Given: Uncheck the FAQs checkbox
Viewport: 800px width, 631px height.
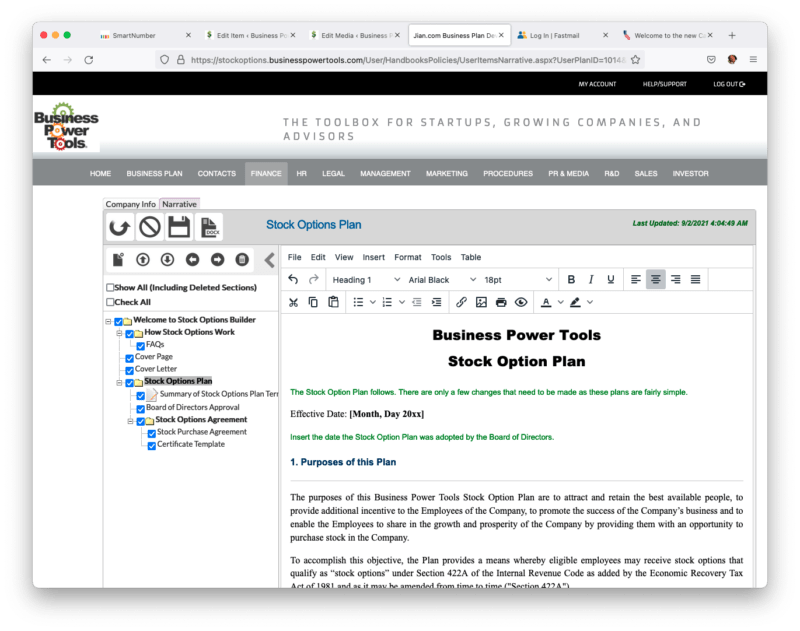Looking at the screenshot, I should [141, 346].
